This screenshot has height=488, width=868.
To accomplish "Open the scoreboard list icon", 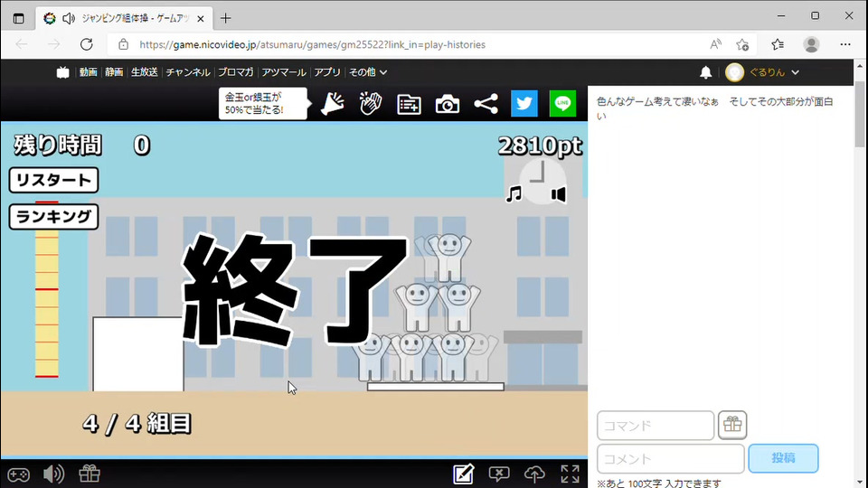I will (x=409, y=104).
